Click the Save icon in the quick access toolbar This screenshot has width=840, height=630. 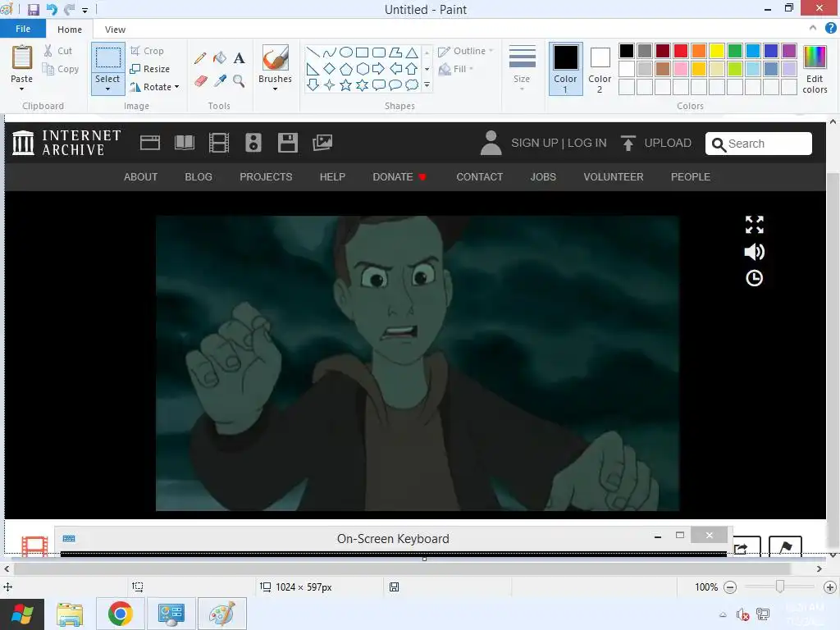point(33,10)
